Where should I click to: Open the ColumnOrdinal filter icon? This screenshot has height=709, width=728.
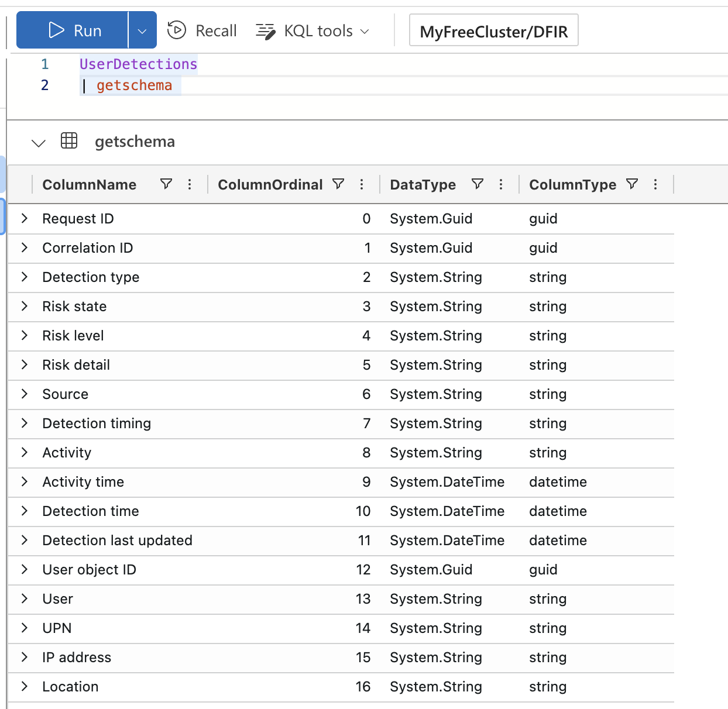point(338,184)
